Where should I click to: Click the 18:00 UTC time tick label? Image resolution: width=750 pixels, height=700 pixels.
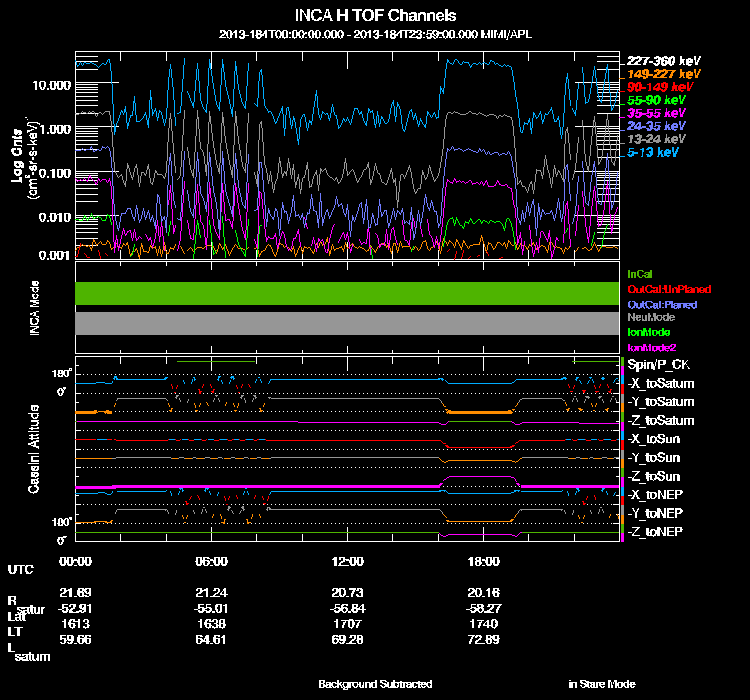tap(483, 561)
